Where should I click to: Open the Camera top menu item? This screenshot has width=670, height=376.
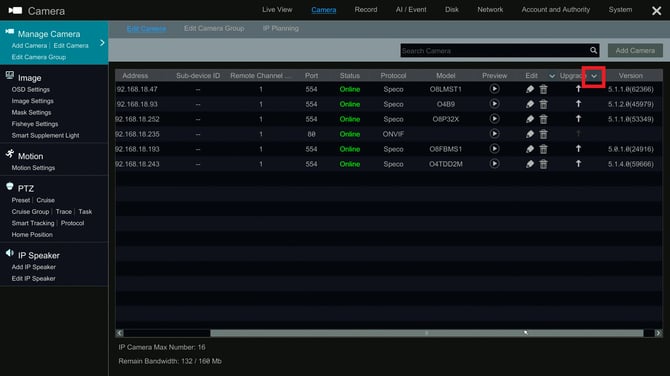(x=323, y=10)
